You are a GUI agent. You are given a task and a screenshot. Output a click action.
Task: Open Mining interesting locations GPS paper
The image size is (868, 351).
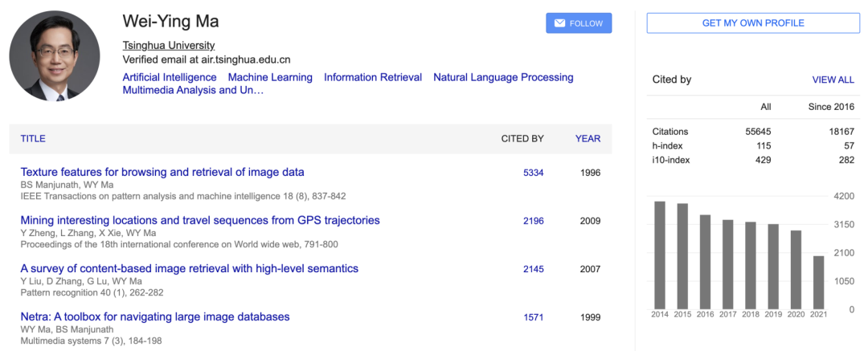(x=200, y=220)
